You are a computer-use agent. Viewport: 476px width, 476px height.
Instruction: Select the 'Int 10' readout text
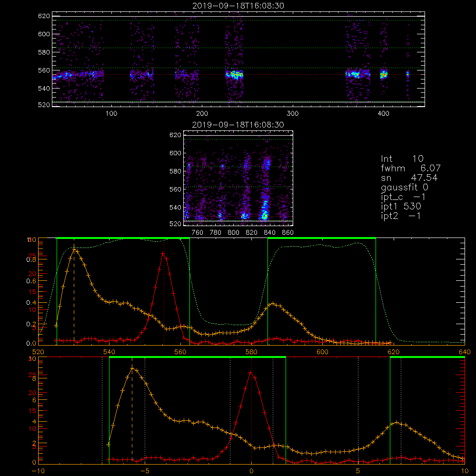(402, 159)
